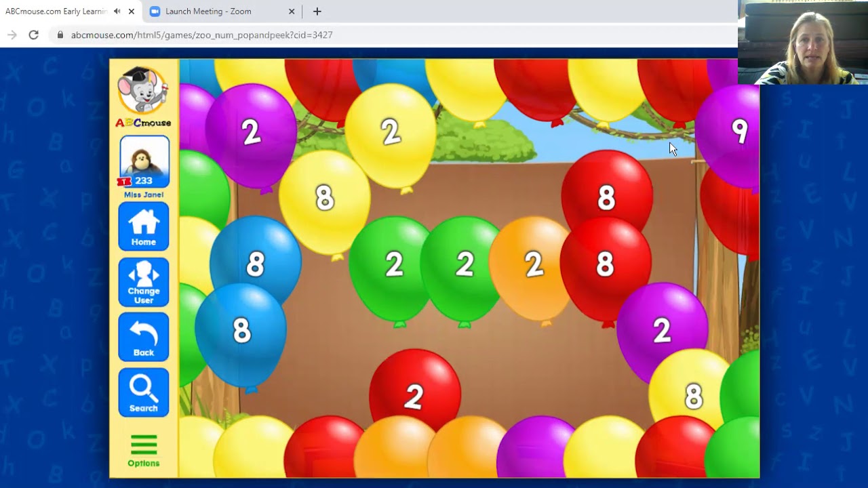Go forward in browser history
868x488 pixels.
[x=12, y=35]
